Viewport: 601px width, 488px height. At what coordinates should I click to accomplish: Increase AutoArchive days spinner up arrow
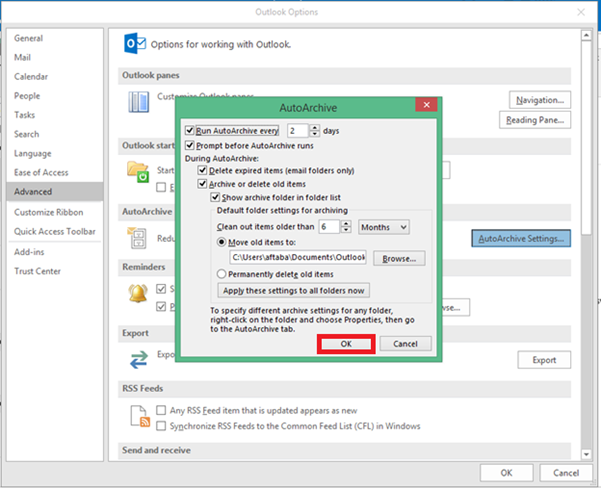point(315,128)
